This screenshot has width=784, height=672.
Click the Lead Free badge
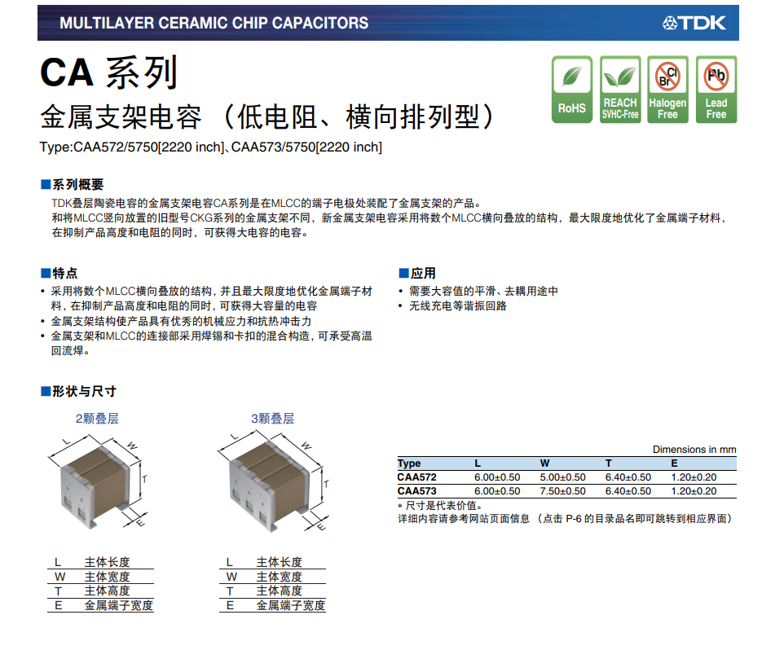coord(716,90)
